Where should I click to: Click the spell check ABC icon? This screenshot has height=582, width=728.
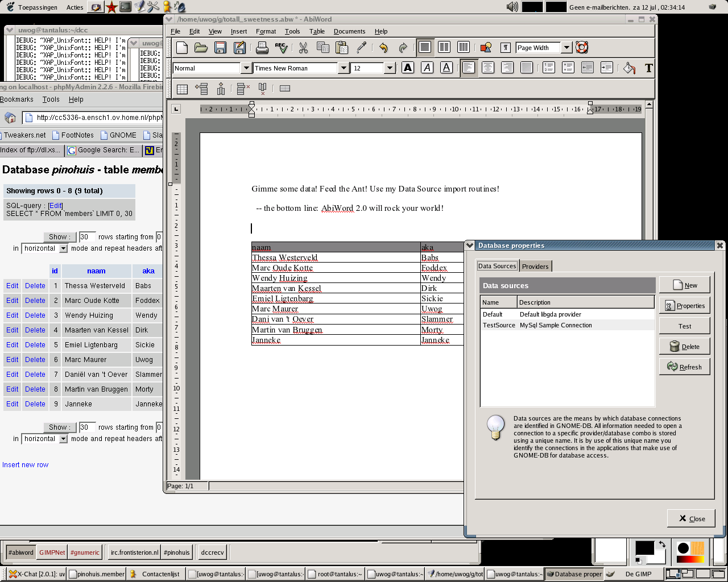point(281,48)
